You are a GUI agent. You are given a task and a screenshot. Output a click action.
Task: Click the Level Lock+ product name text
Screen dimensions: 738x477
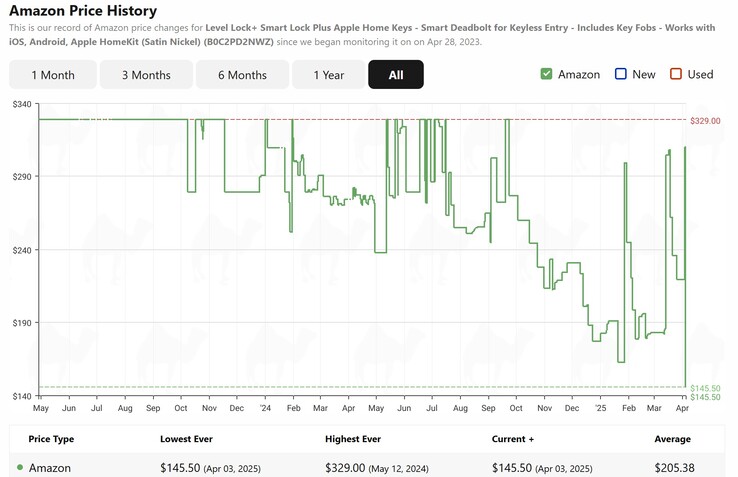362,34
